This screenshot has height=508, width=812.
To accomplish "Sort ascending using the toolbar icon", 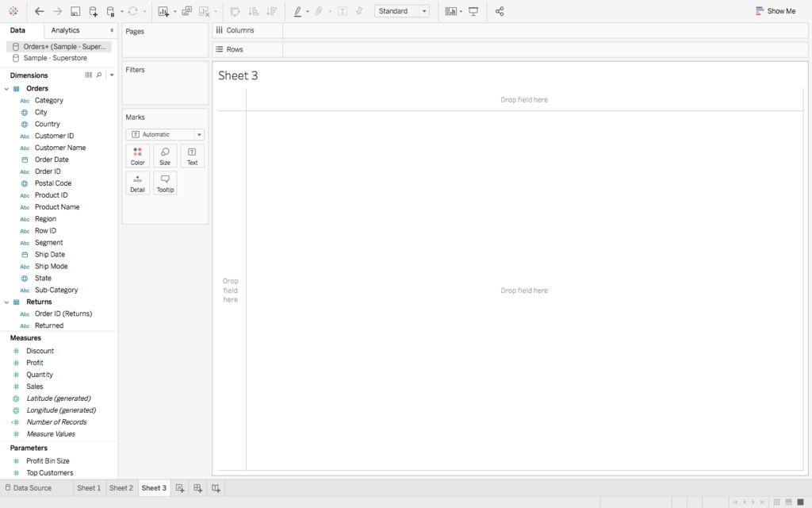I will pos(253,11).
